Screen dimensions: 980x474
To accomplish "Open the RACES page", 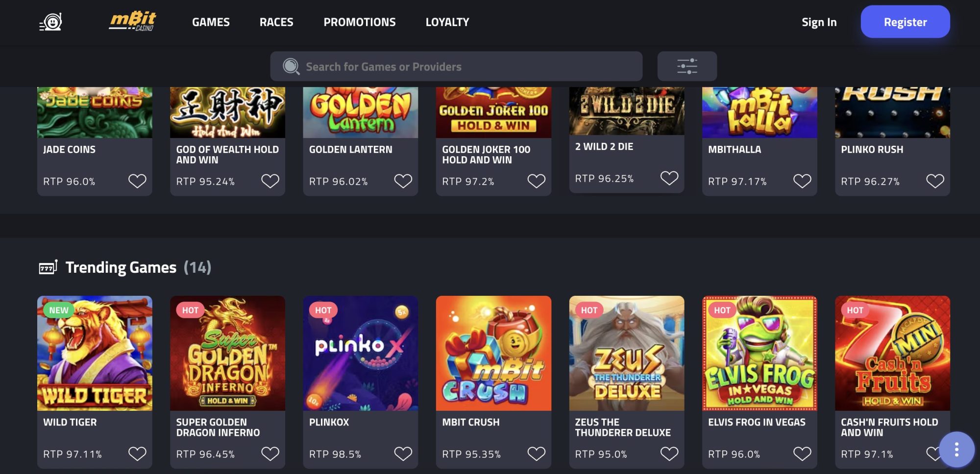I will [x=276, y=22].
